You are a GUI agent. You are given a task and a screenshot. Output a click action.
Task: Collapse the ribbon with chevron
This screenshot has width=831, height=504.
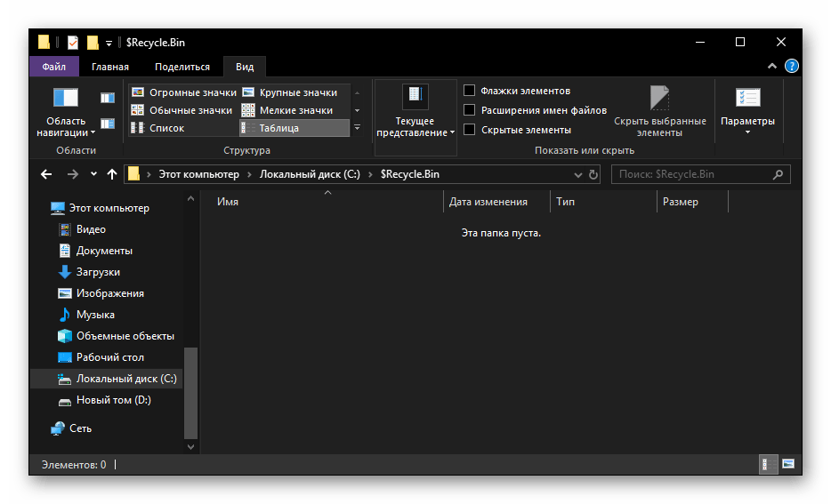772,66
